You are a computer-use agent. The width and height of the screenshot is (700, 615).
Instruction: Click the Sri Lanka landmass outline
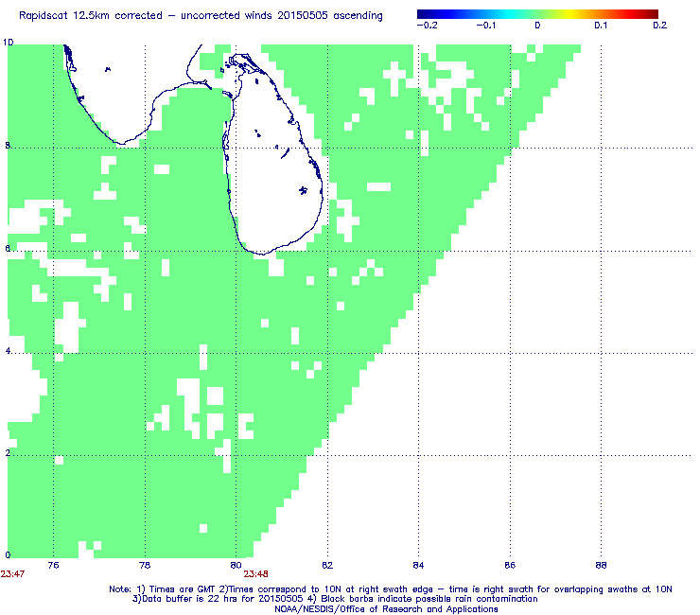272,154
